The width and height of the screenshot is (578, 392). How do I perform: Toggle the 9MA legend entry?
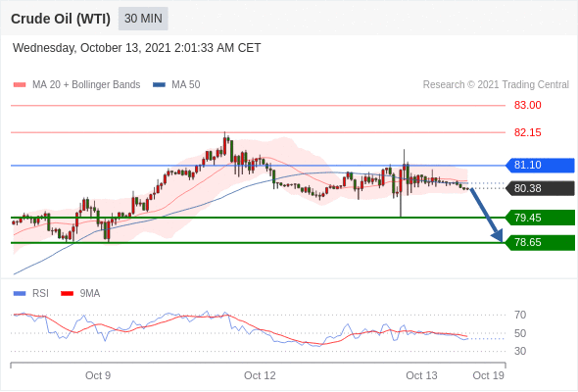(x=80, y=294)
